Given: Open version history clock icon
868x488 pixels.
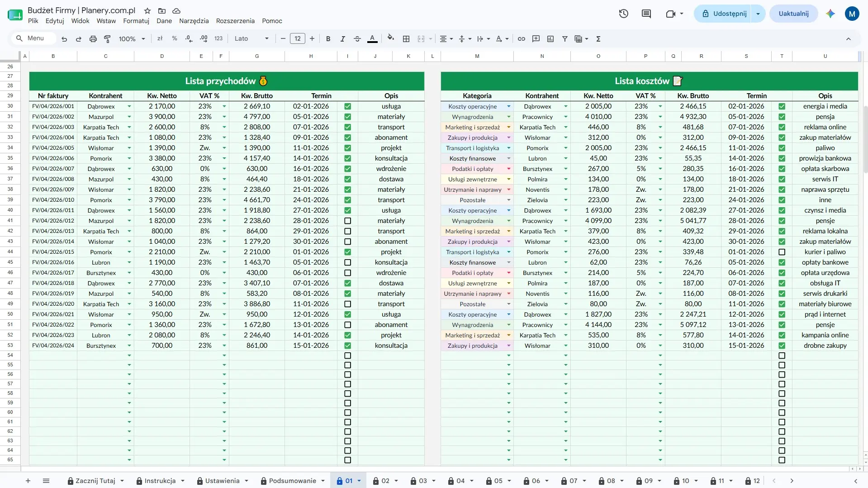Looking at the screenshot, I should pyautogui.click(x=624, y=14).
